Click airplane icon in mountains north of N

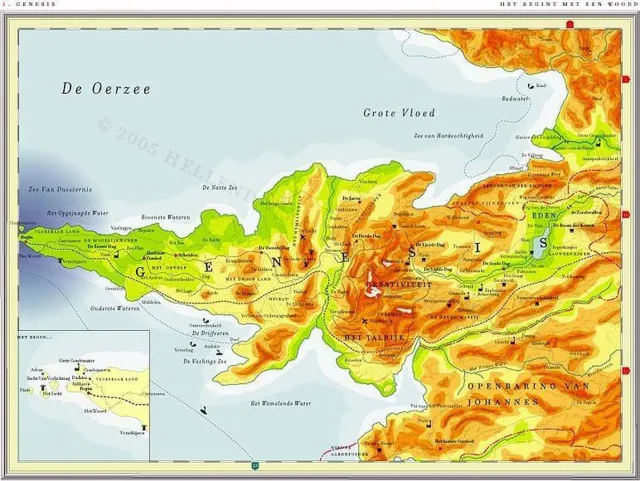(302, 237)
